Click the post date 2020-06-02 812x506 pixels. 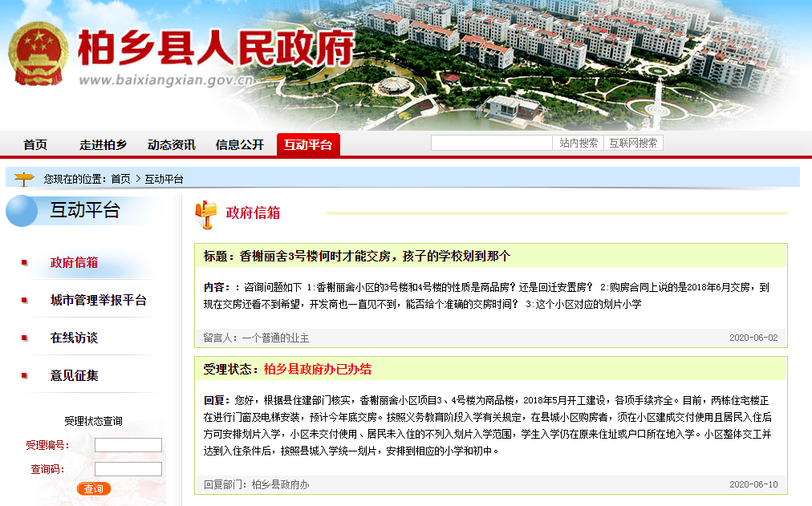point(753,338)
